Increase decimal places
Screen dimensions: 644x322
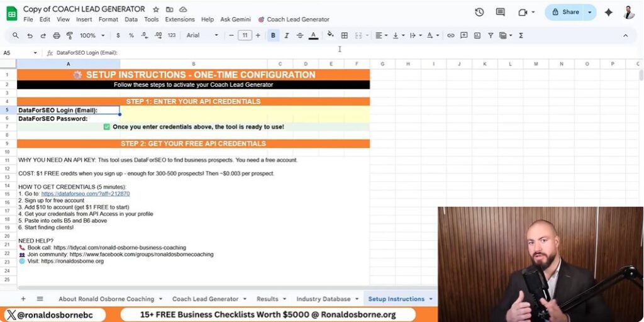158,36
